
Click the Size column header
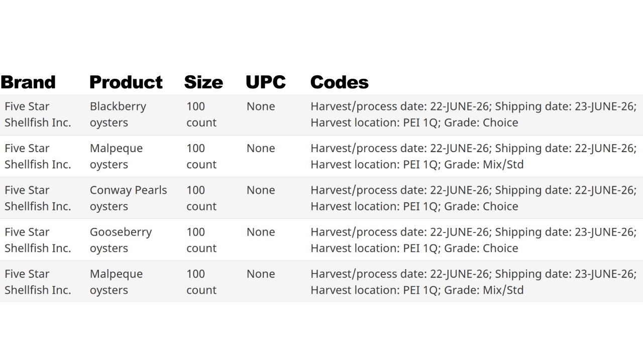tap(203, 82)
